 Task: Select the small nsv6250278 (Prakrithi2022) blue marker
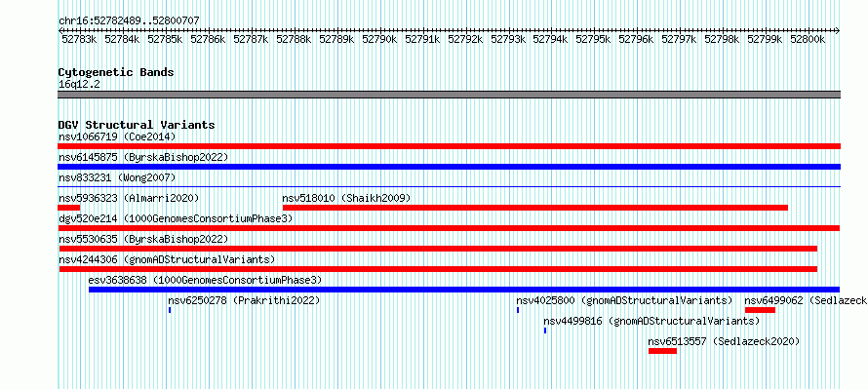(170, 310)
